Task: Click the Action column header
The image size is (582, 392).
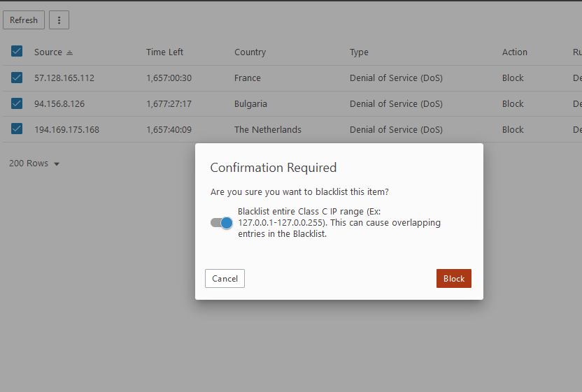Action: pos(514,52)
